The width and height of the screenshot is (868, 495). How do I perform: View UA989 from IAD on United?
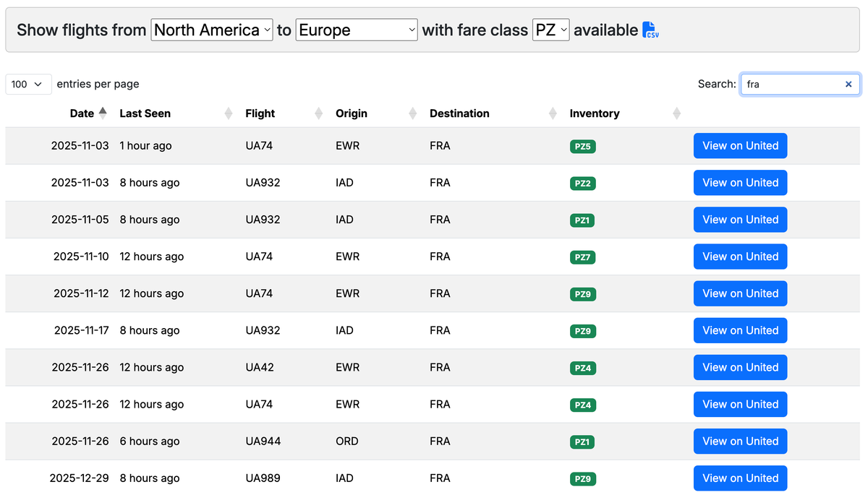pos(740,478)
